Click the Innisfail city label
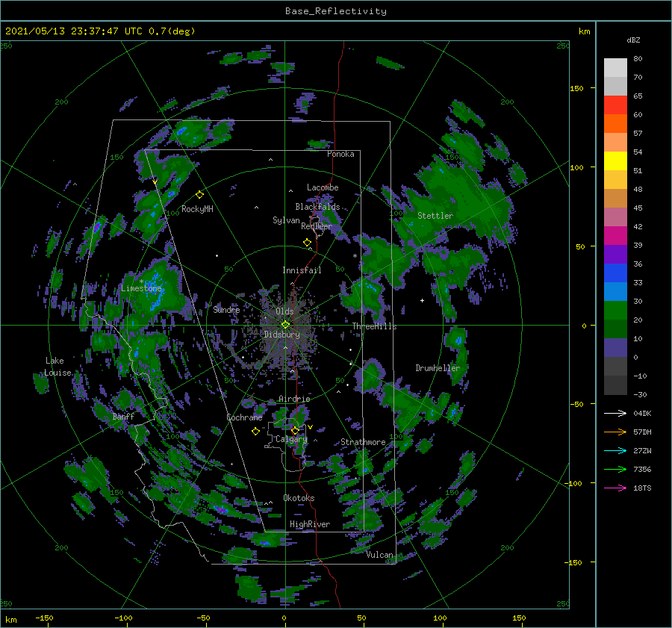672x628 pixels. (302, 270)
